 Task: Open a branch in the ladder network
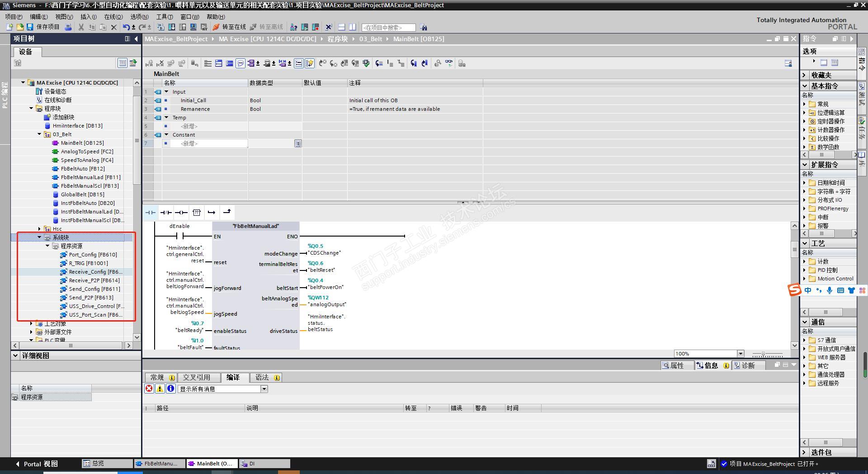pyautogui.click(x=212, y=212)
